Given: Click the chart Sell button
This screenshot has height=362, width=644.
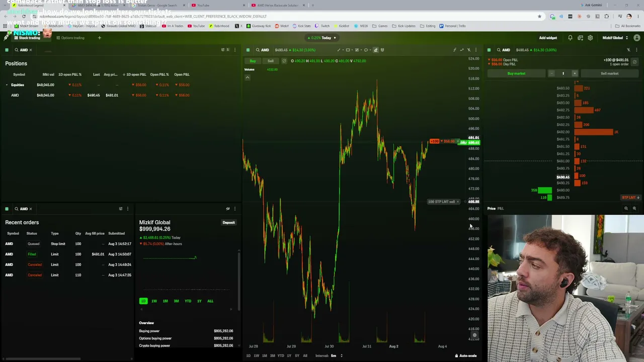Looking at the screenshot, I should [x=271, y=61].
